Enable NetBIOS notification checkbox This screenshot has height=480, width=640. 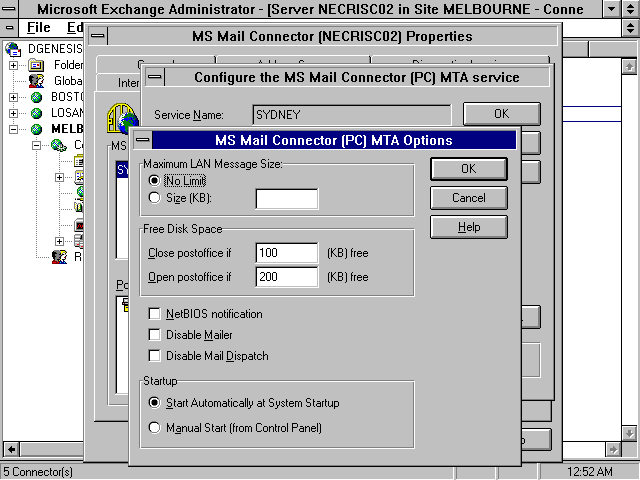154,313
